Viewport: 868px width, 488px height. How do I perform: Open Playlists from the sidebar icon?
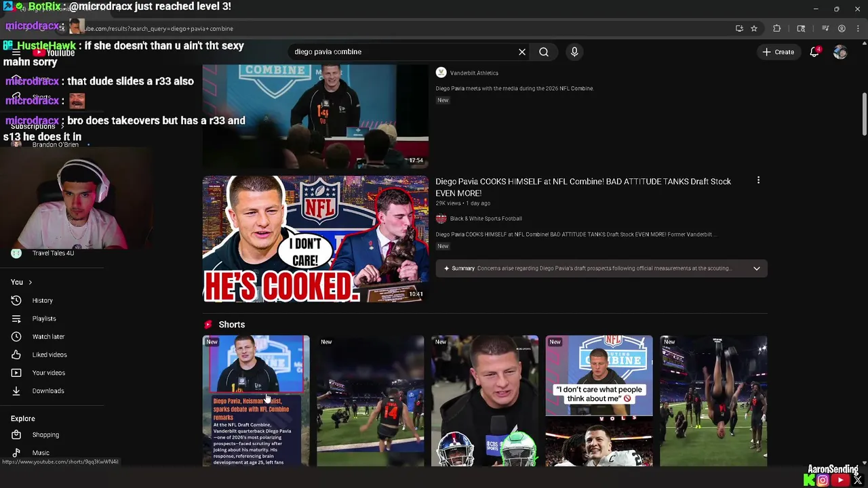pyautogui.click(x=16, y=319)
